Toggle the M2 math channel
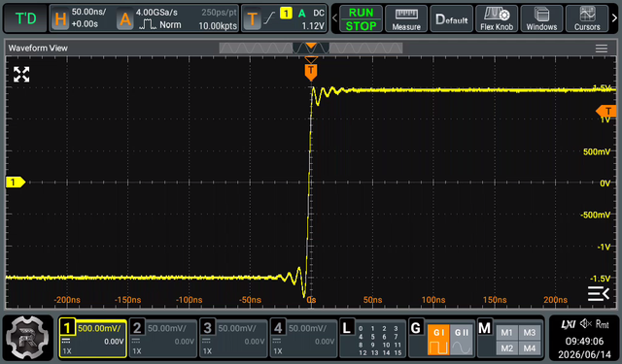Image resolution: width=622 pixels, height=364 pixels. tap(507, 348)
